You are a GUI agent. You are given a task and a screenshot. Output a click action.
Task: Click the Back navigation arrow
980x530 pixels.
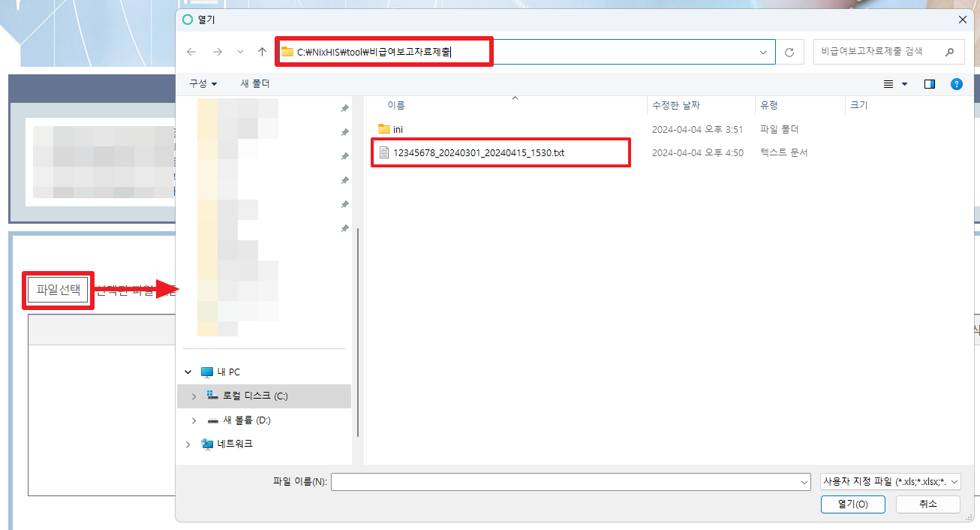(191, 52)
